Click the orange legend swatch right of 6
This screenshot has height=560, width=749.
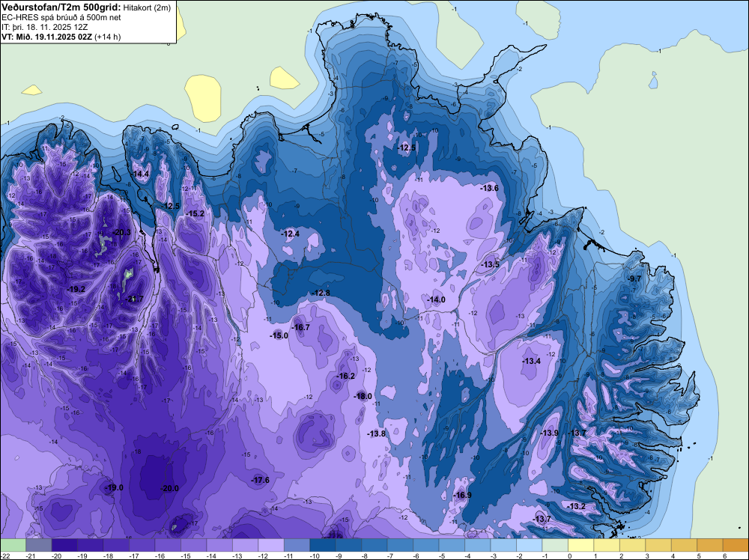pos(736,545)
